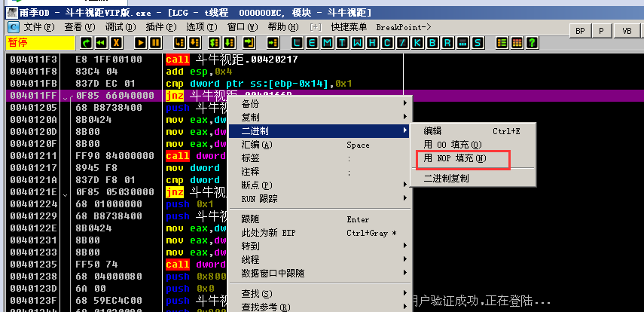Image resolution: width=644 pixels, height=312 pixels.
Task: Click the yellow 暂停 status field
Action: [x=41, y=43]
